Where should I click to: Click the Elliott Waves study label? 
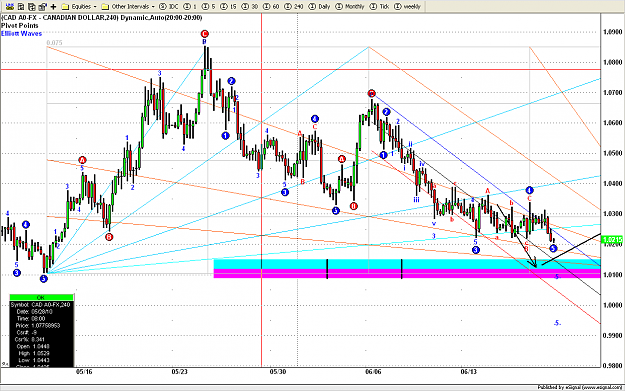pos(21,33)
